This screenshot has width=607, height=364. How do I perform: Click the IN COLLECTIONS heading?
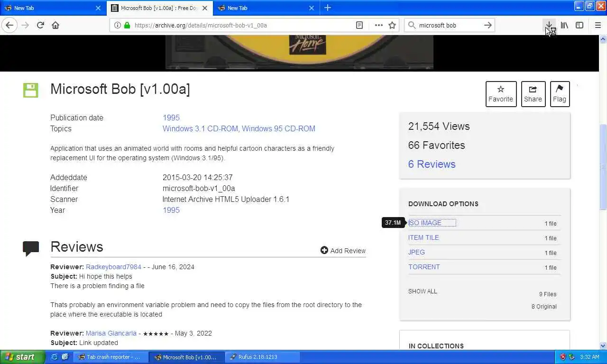coord(436,346)
